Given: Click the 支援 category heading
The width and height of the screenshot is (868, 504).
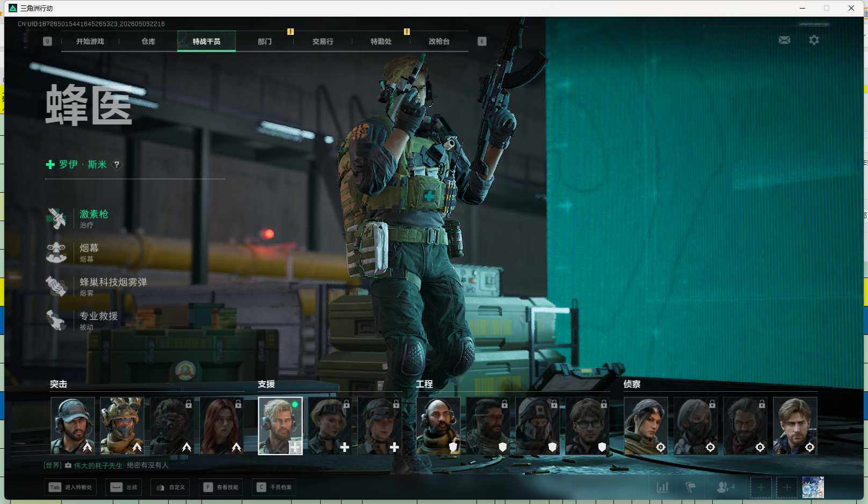Looking at the screenshot, I should click(266, 384).
